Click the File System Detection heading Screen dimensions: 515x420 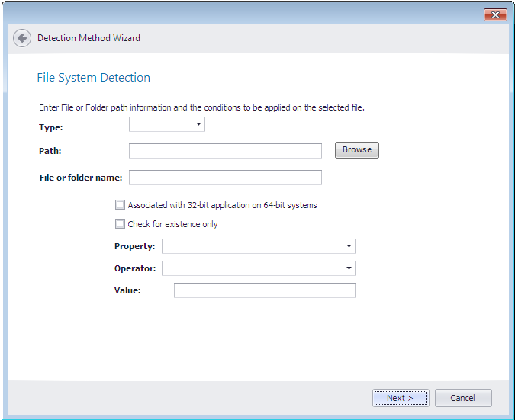pyautogui.click(x=93, y=78)
